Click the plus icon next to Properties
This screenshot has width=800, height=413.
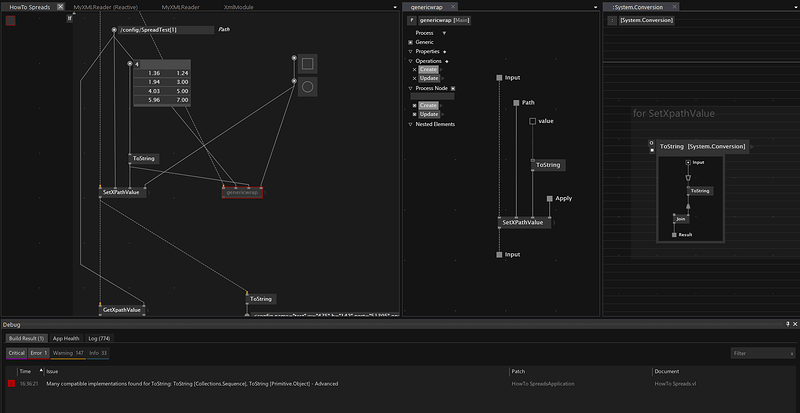click(x=444, y=52)
